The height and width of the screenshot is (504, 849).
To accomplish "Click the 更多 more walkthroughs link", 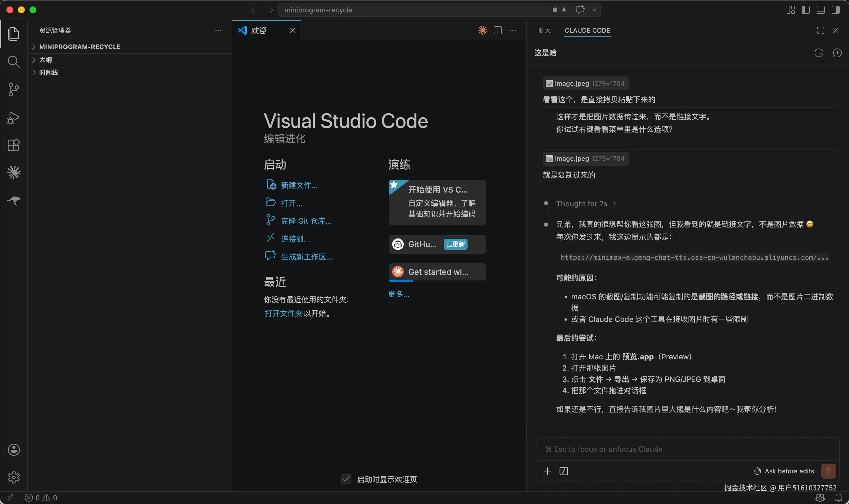I will coord(399,294).
